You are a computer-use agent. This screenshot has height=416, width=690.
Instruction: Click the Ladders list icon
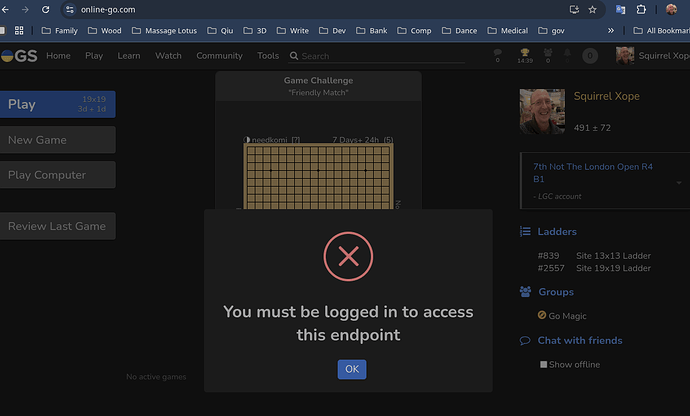525,232
